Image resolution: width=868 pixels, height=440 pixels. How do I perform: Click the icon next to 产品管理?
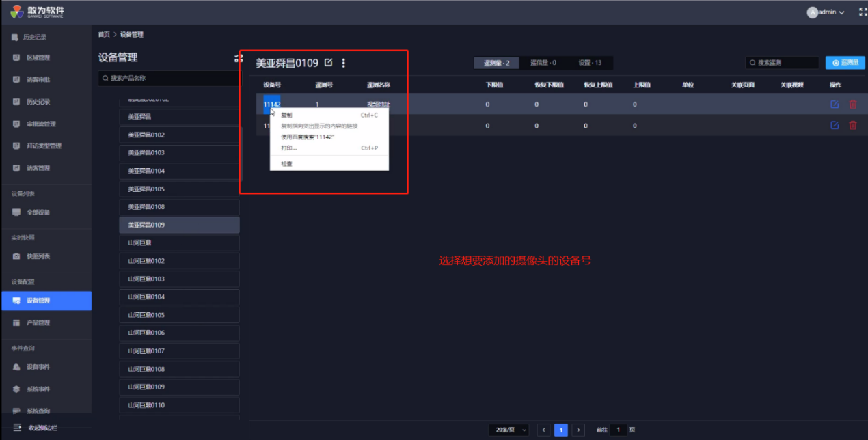point(16,322)
